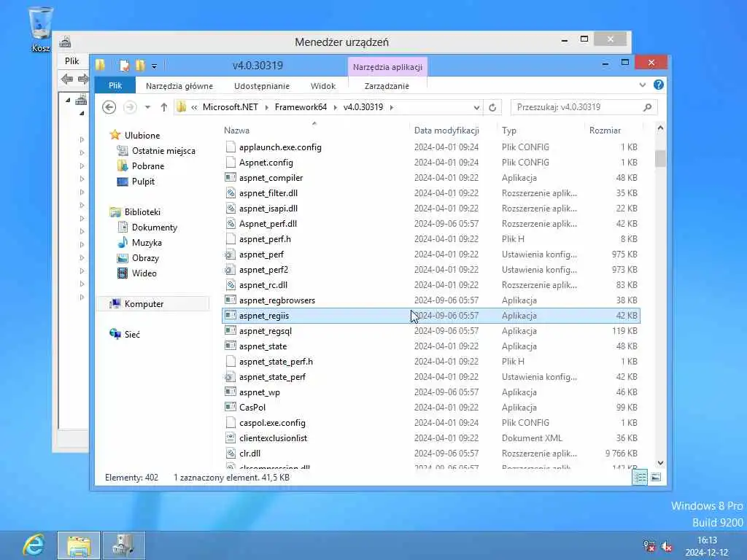Click the properties quick access toolbar icon
Screen dimensions: 747x560
click(x=124, y=65)
